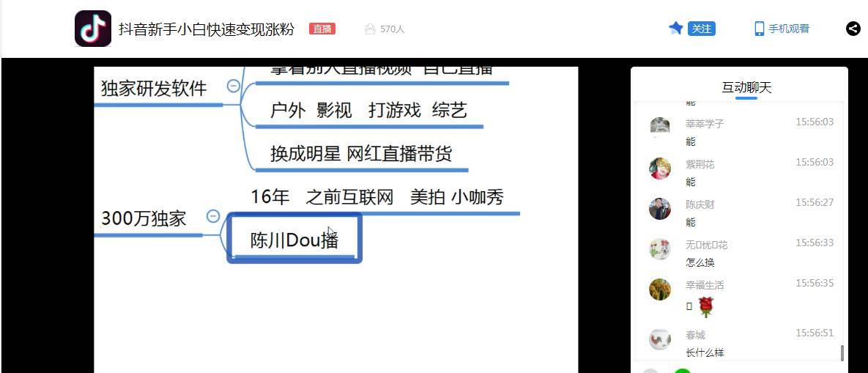Select the 互动聊天 tab

(x=746, y=87)
